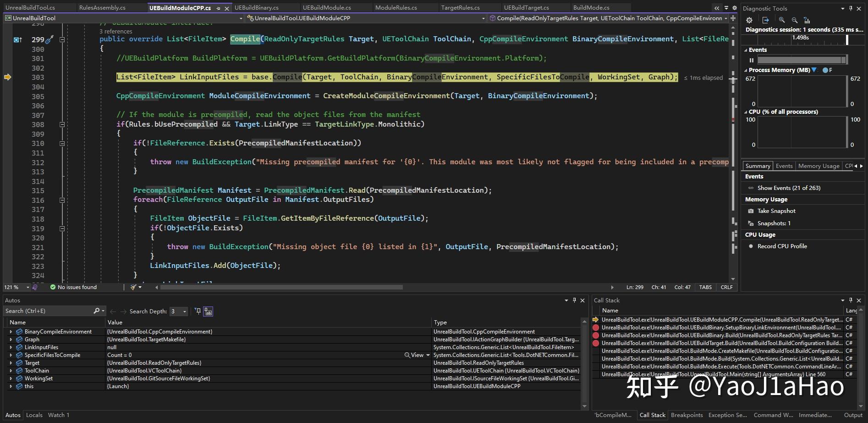The height and width of the screenshot is (423, 868).
Task: Expand the SpecificFilesToCompile variable in Autos
Action: (x=11, y=355)
